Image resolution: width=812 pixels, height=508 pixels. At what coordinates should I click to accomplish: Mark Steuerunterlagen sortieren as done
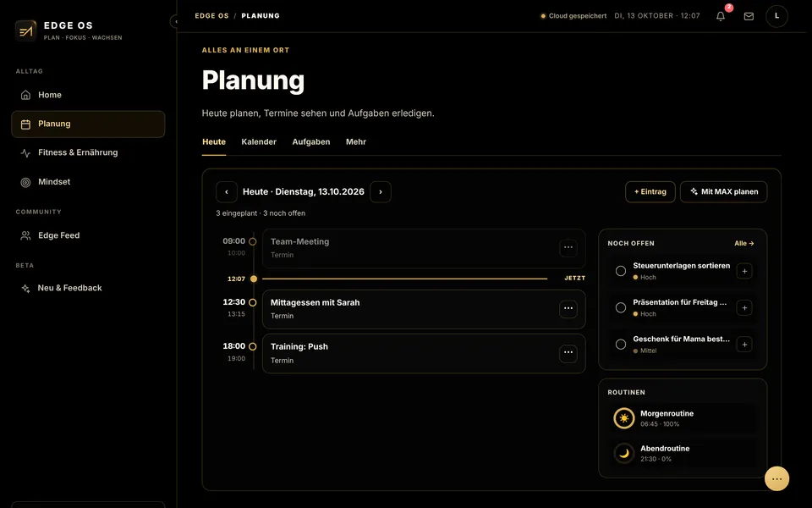tap(620, 271)
